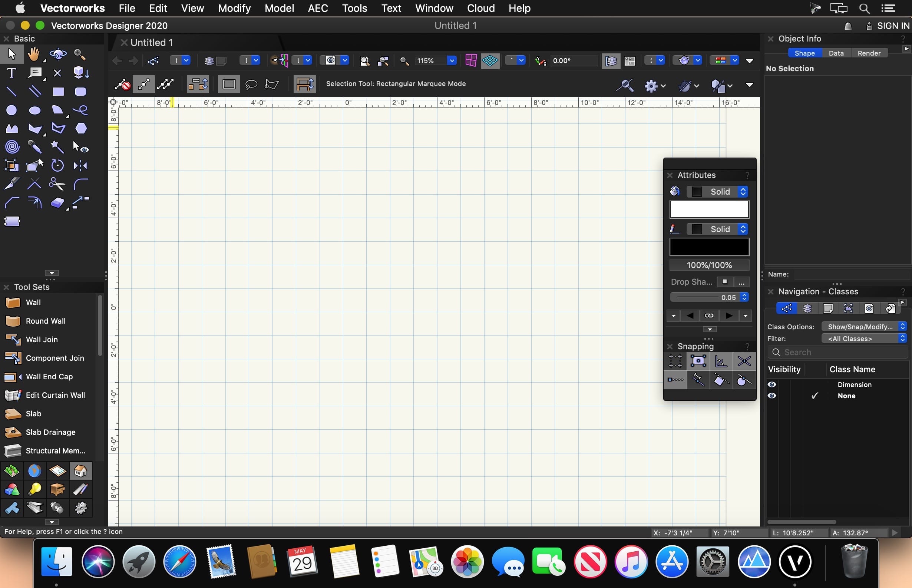The image size is (912, 588).
Task: Open the class Filter dropdown
Action: point(864,338)
